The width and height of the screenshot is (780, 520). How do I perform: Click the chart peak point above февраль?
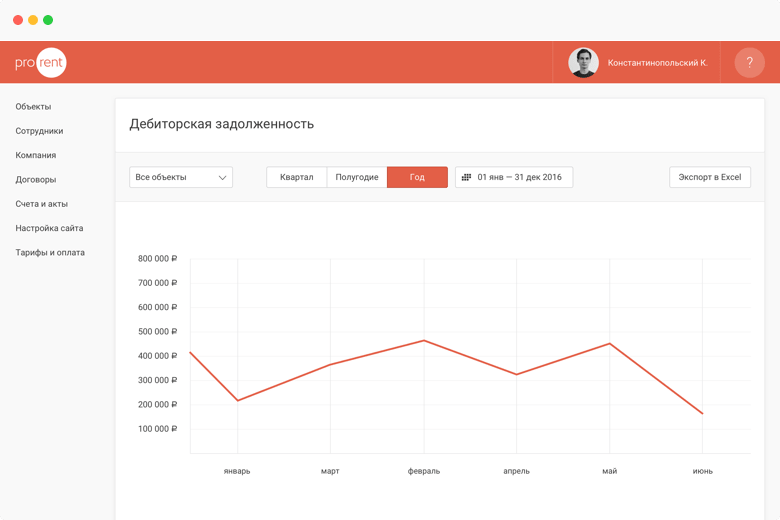[424, 340]
